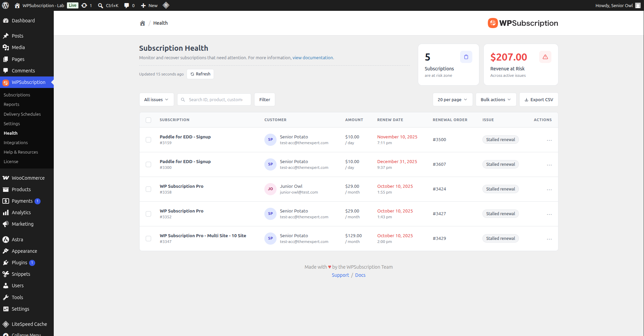The height and width of the screenshot is (336, 644).
Task: Open the Plugins menu in sidebar
Action: [x=27, y=263]
